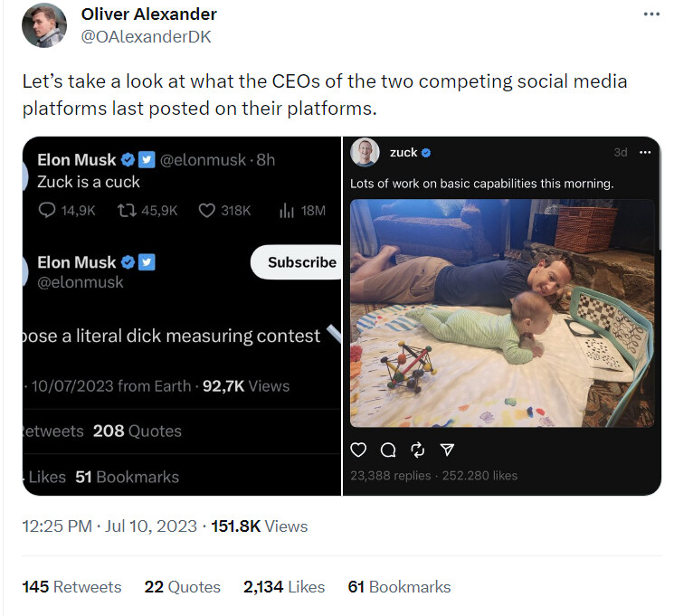Toggle the heart like icon with 318K
This screenshot has height=616, width=674.
coord(206,210)
